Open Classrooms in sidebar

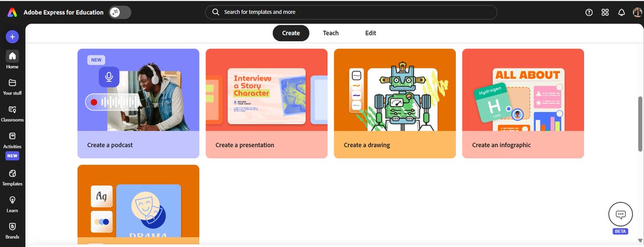tap(12, 113)
